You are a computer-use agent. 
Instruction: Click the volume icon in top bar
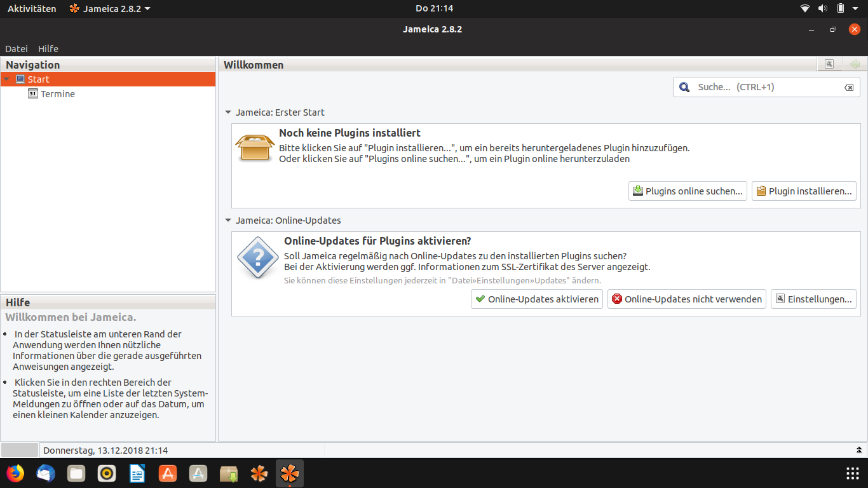pos(823,8)
